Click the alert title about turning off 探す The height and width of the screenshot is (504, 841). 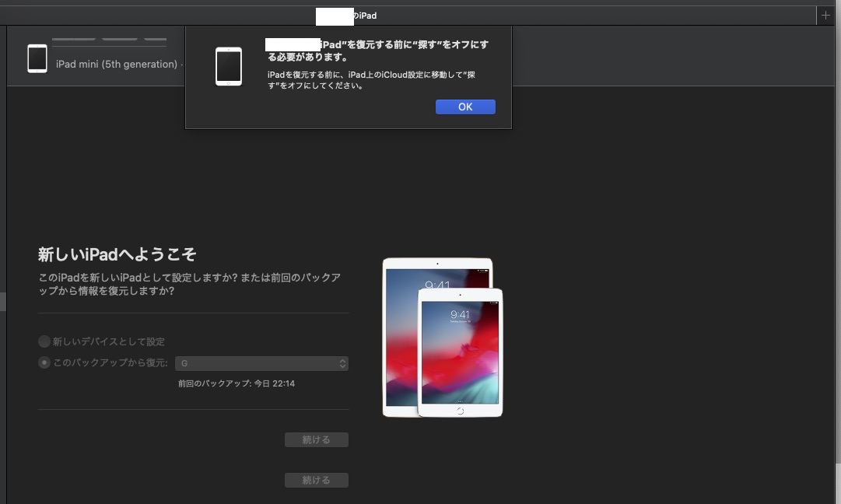click(x=377, y=51)
